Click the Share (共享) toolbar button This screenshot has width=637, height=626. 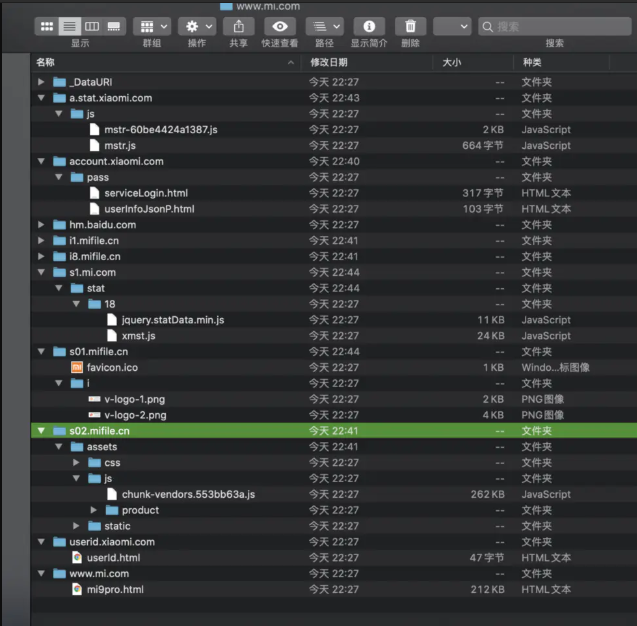pyautogui.click(x=239, y=26)
